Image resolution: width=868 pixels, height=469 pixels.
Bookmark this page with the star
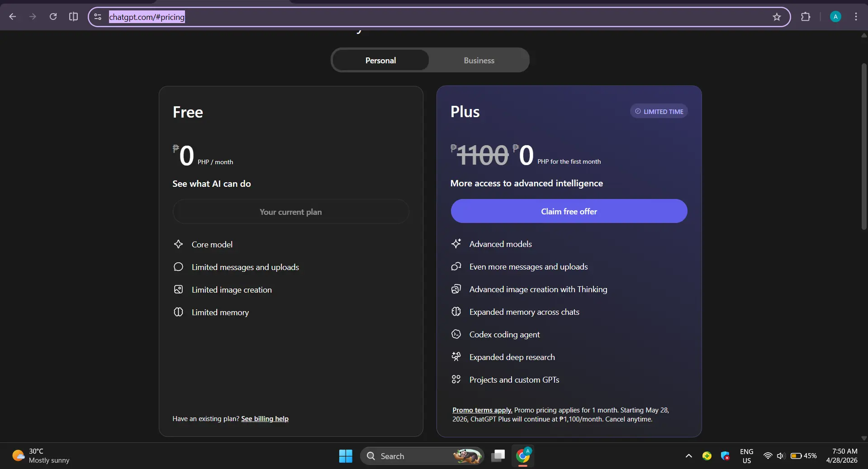777,17
